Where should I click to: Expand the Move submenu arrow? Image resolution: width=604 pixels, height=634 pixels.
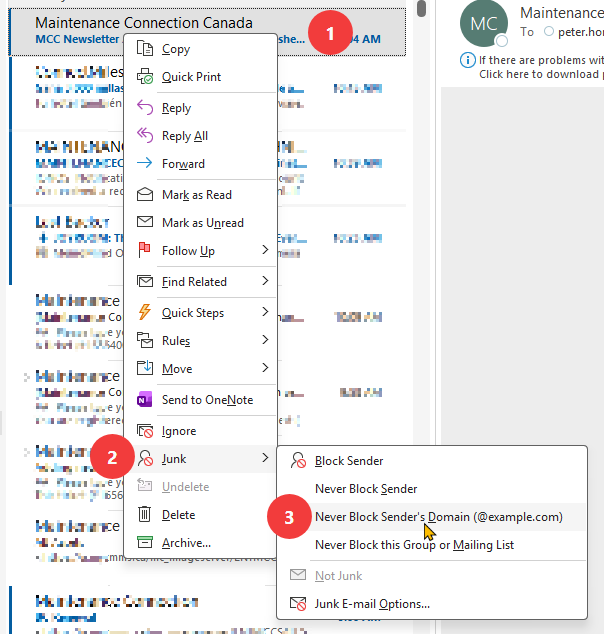(265, 368)
